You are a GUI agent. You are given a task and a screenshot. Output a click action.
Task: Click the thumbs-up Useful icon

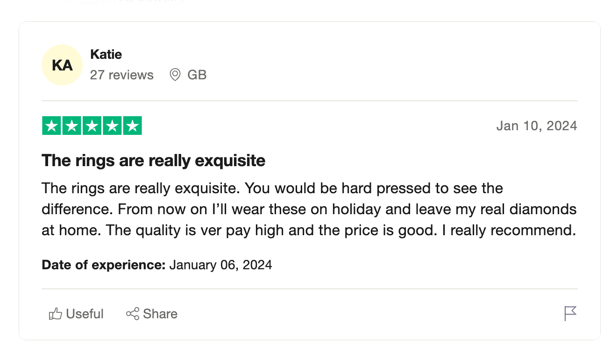tap(55, 314)
